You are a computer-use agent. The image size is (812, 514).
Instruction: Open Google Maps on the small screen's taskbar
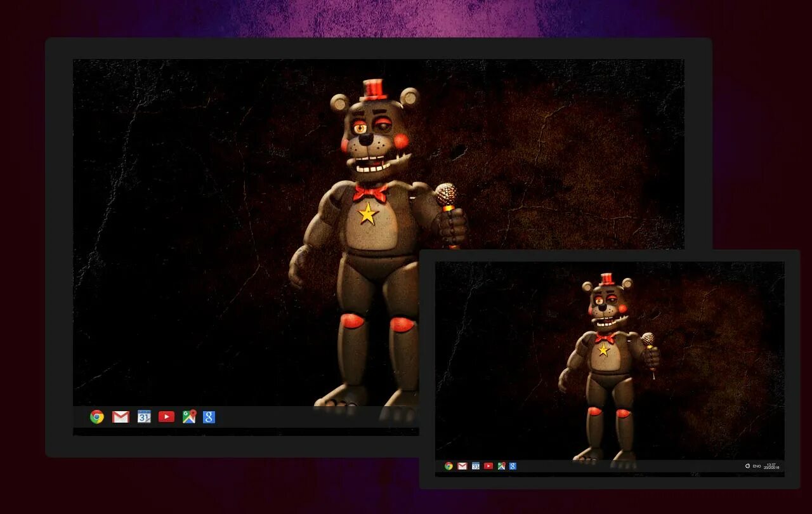501,466
